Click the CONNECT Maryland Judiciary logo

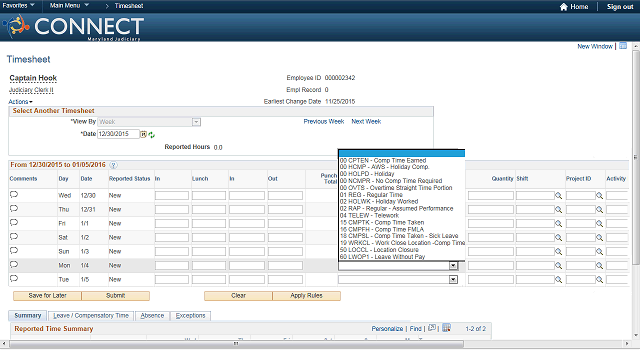[73, 27]
